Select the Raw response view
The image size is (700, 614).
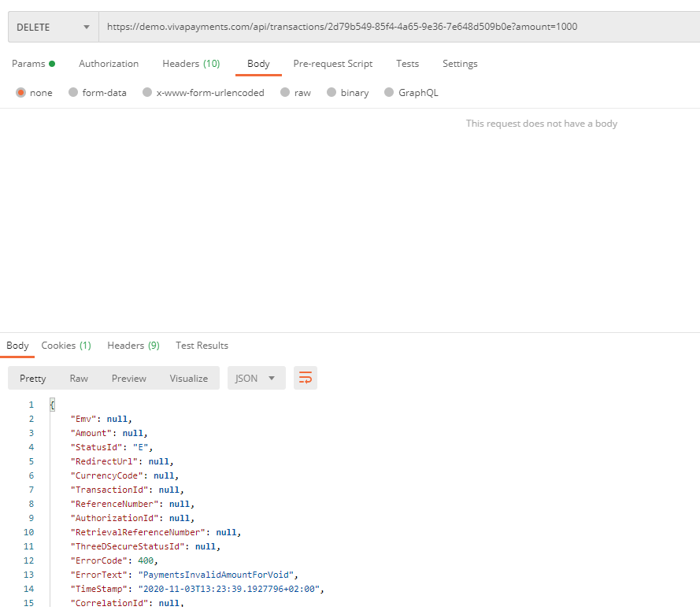click(79, 379)
